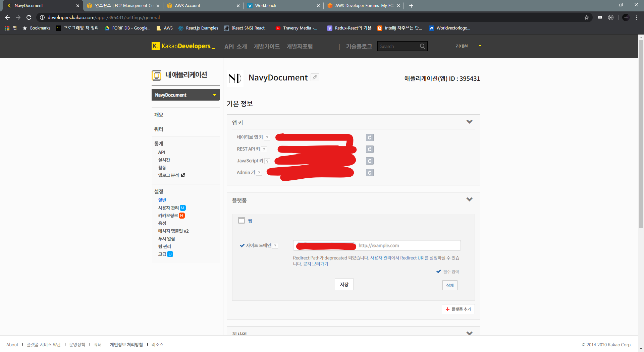This screenshot has width=644, height=352.
Task: Reload the page in browser
Action: tap(29, 17)
